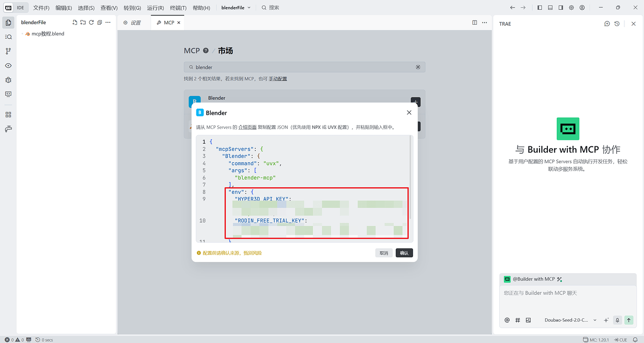Click the MCP help question mark icon
This screenshot has width=644, height=343.
pos(206,50)
